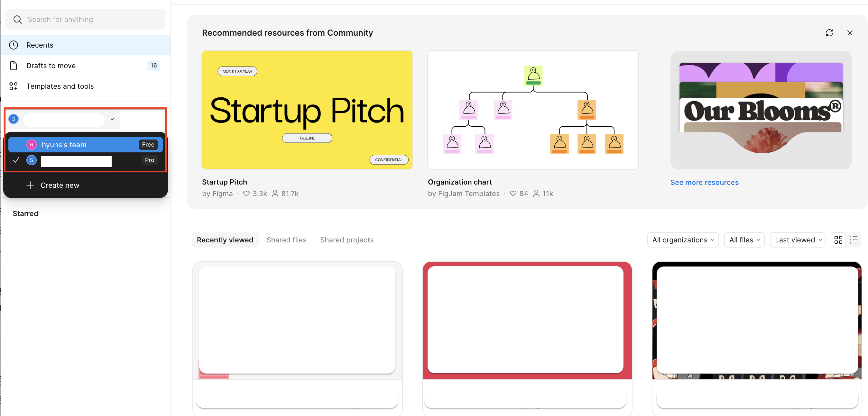Click the Drafts to move file icon
The width and height of the screenshot is (868, 416).
(14, 65)
